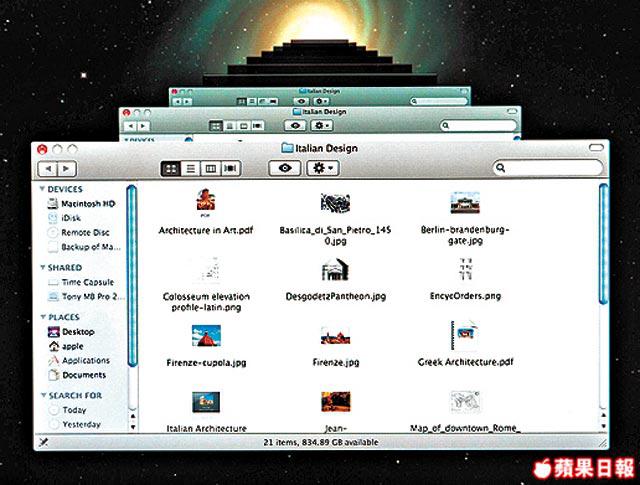
Task: Collapse the PLACES sidebar section
Action: pyautogui.click(x=42, y=316)
